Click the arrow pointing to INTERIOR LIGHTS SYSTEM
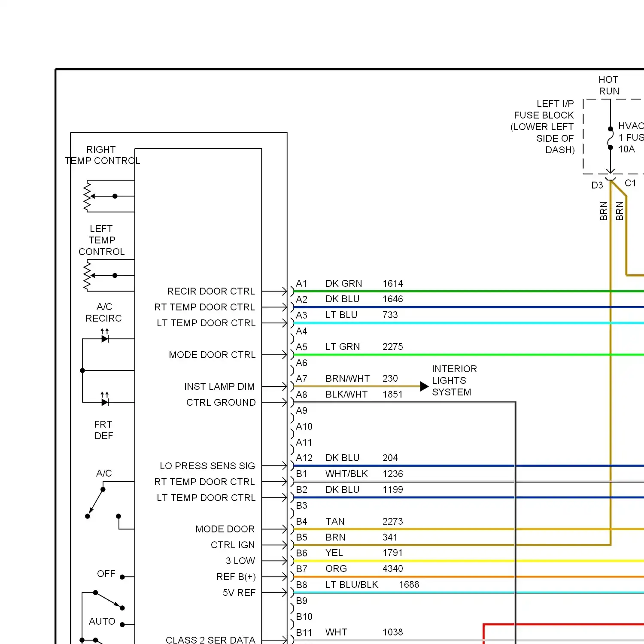 coord(424,386)
